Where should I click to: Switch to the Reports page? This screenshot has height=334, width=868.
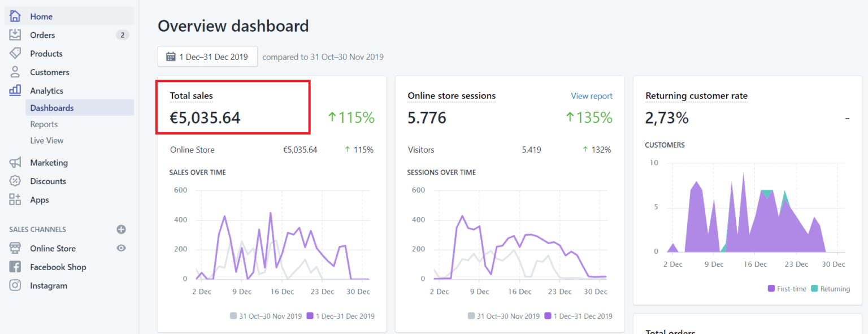45,124
